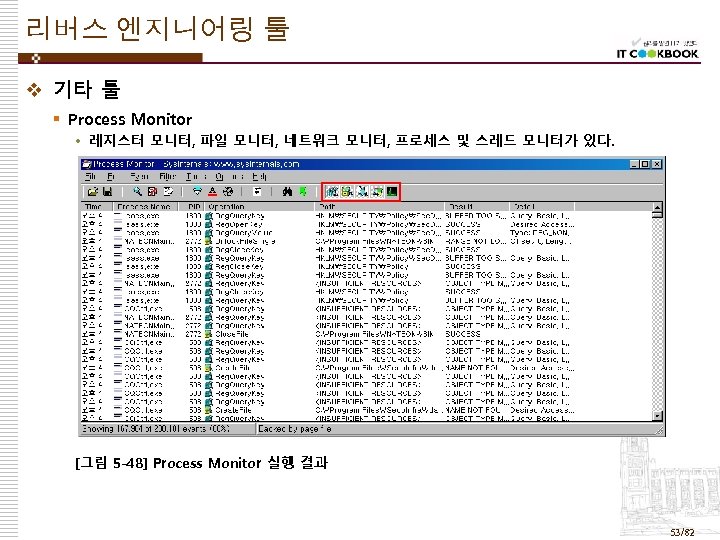
Task: Toggle Show Profiling Events icon
Action: (392, 191)
